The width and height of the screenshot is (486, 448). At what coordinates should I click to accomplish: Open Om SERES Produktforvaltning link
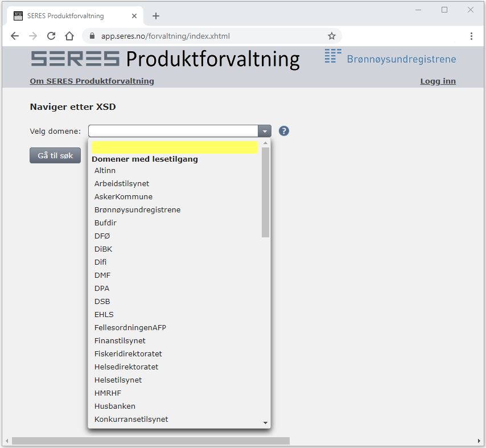coord(92,81)
